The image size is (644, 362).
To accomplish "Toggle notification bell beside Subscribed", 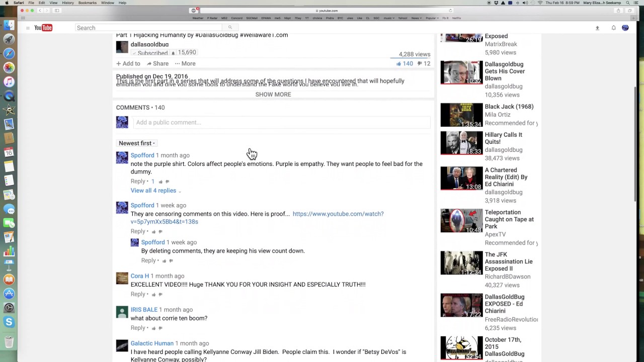I will (x=173, y=53).
